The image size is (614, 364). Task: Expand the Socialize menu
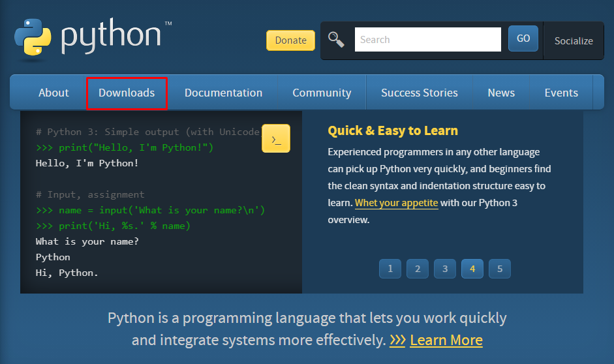(574, 40)
